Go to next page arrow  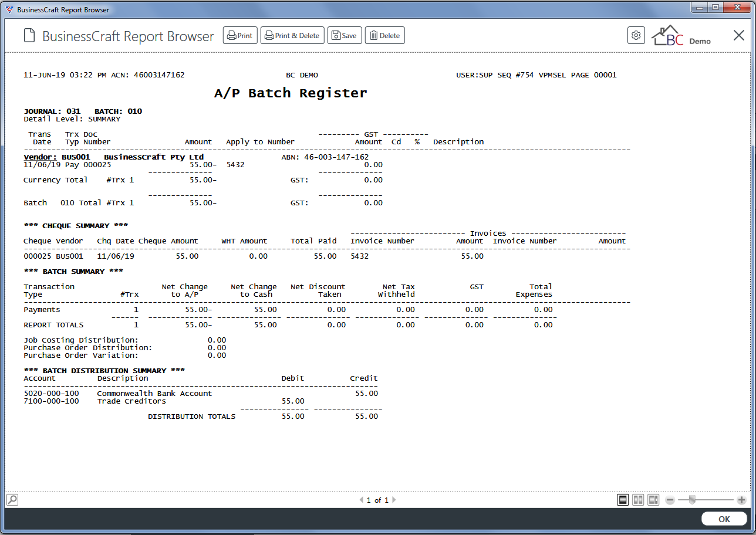(x=394, y=500)
